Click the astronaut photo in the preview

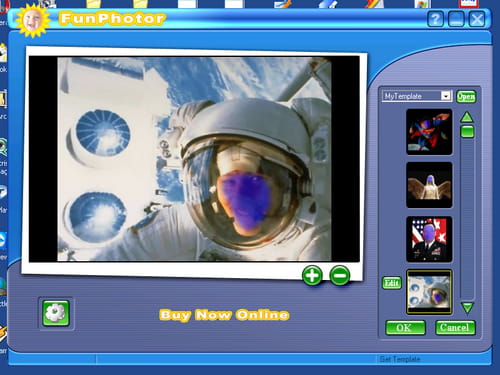(x=195, y=159)
